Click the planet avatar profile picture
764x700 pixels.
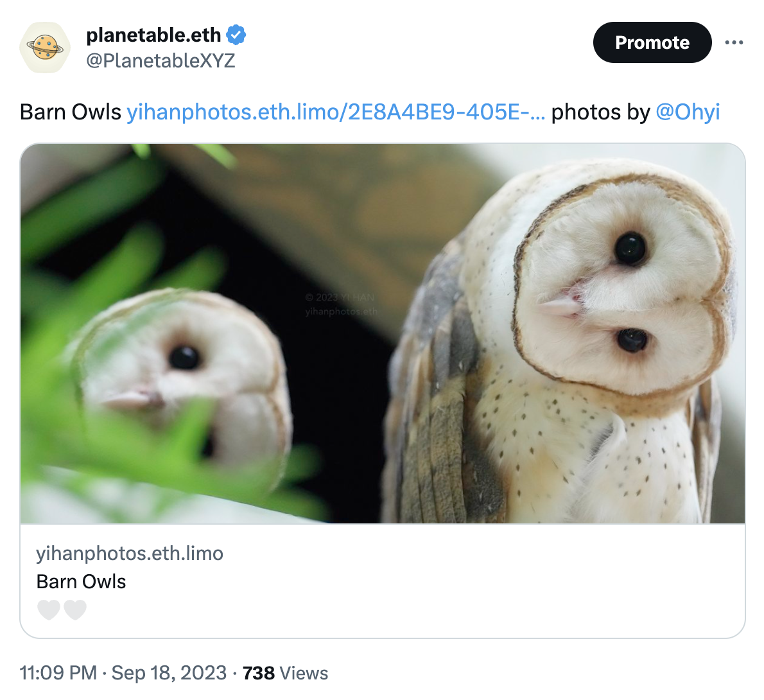pos(45,48)
